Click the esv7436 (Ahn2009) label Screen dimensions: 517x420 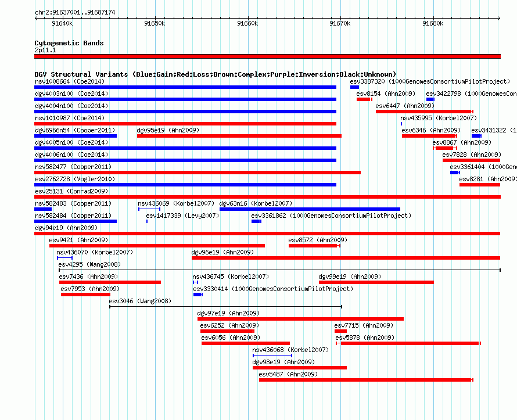pyautogui.click(x=88, y=277)
